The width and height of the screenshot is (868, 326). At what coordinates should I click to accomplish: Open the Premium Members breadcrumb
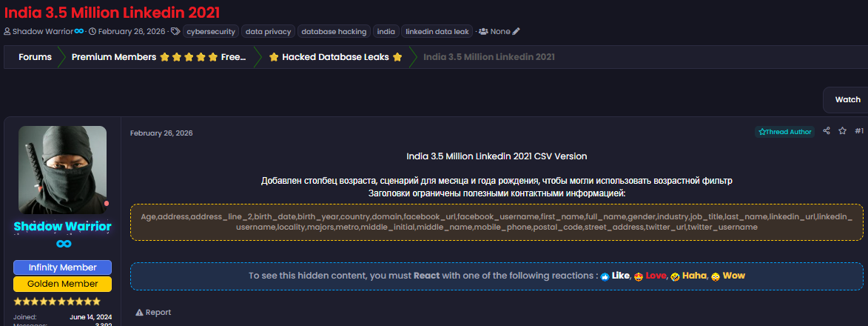pyautogui.click(x=159, y=57)
